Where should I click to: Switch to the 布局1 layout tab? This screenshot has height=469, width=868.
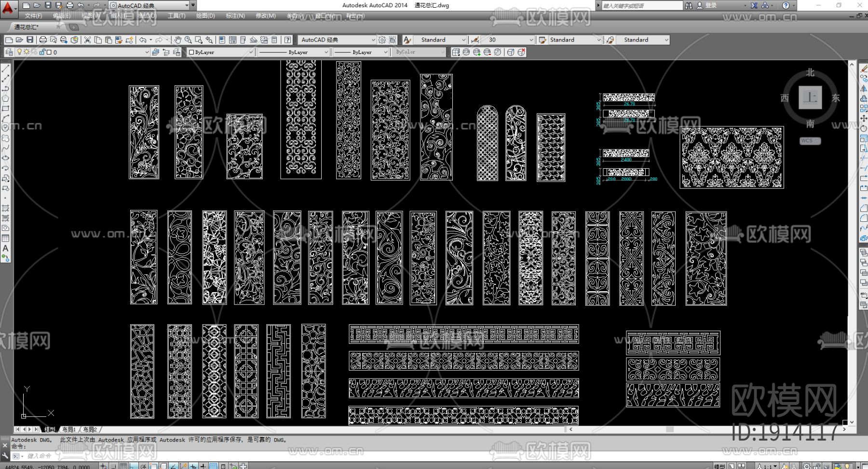pyautogui.click(x=68, y=429)
